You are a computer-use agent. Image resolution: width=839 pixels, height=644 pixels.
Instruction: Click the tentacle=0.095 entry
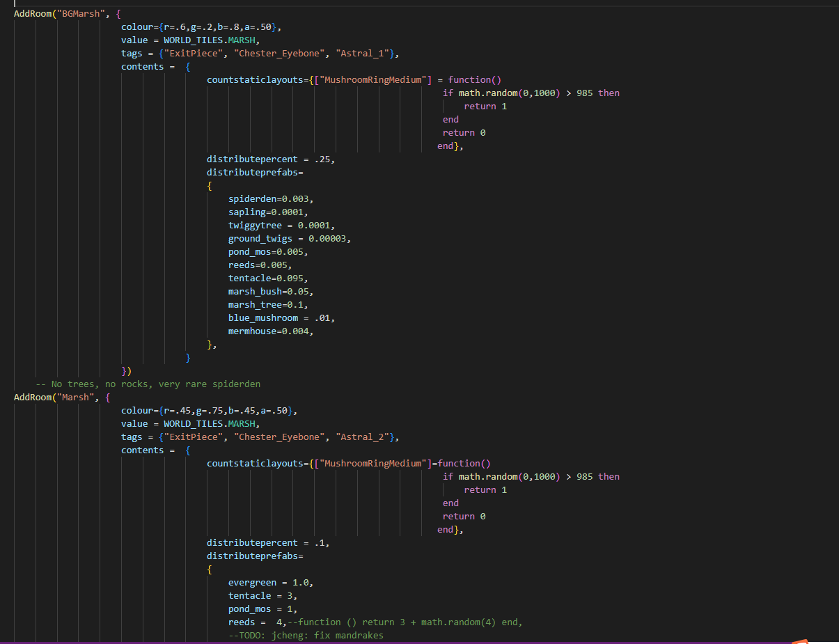(267, 278)
